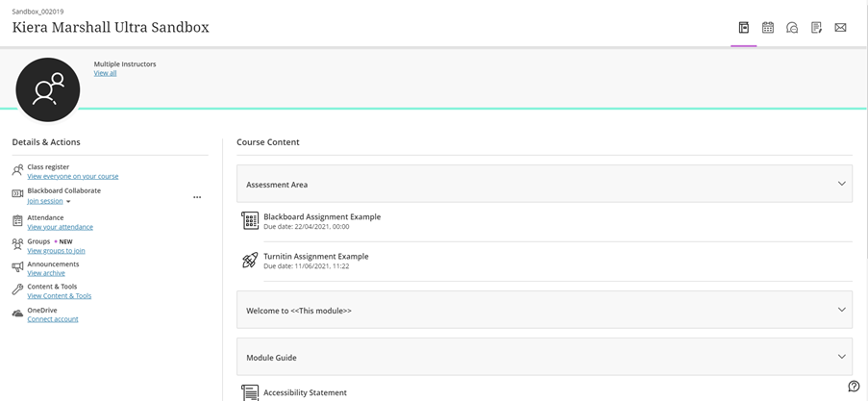Open the Calendar icon in top navigation

768,27
